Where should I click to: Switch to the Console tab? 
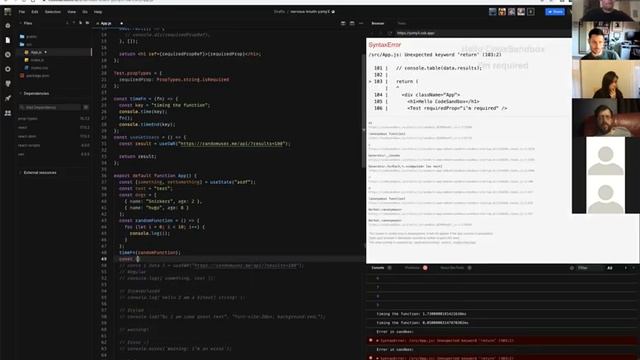point(378,268)
